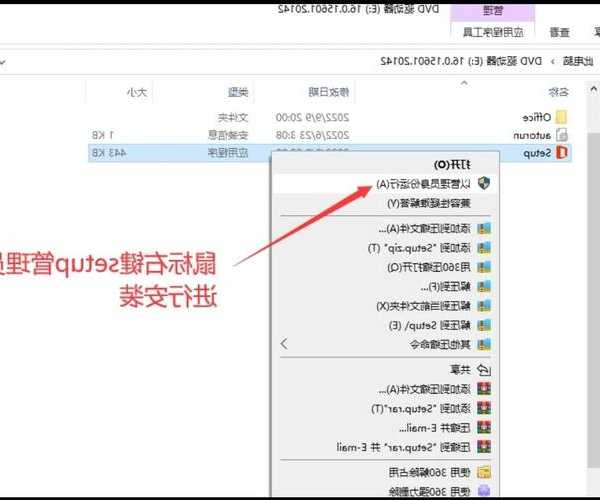
Task: Click the autorun setup information file icon
Action: [561, 134]
